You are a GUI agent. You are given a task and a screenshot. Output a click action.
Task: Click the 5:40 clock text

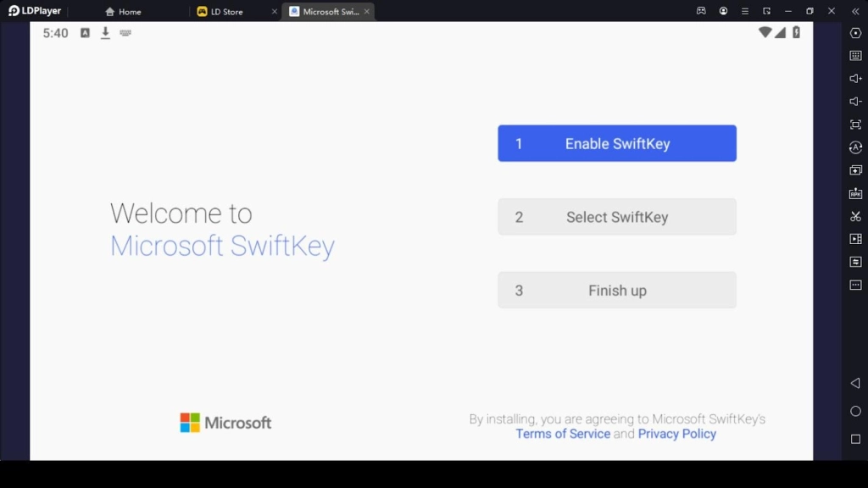click(x=55, y=33)
